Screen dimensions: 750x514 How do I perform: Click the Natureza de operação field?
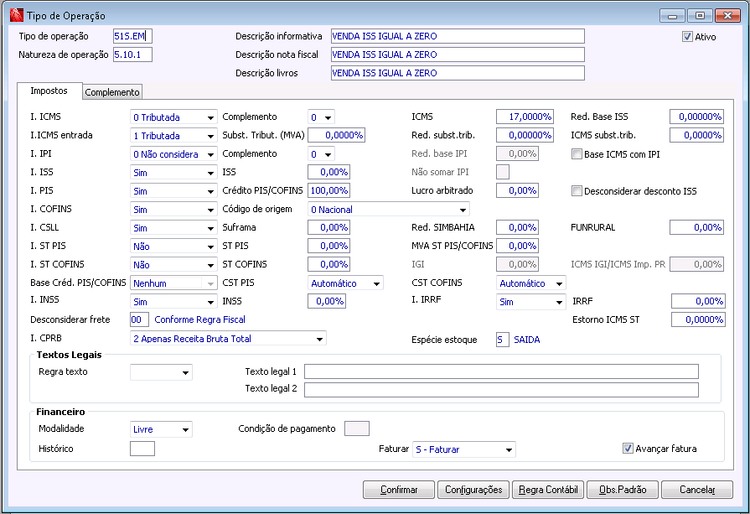[132, 55]
